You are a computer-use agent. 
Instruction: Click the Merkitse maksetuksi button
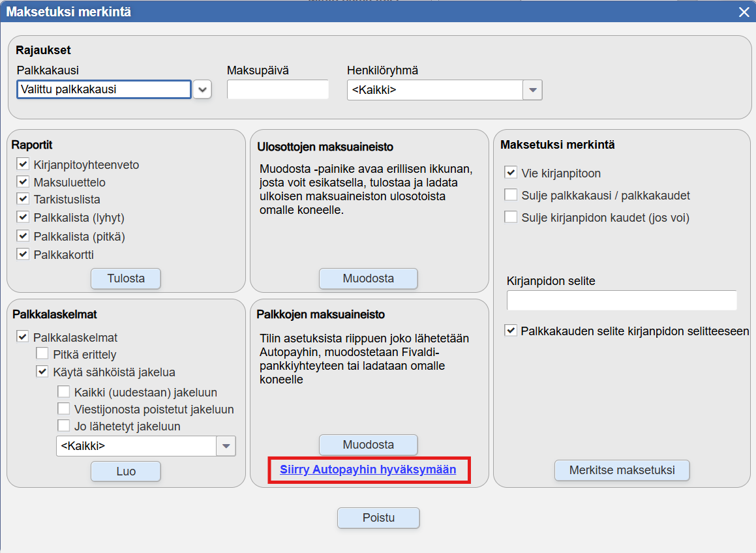click(x=622, y=470)
